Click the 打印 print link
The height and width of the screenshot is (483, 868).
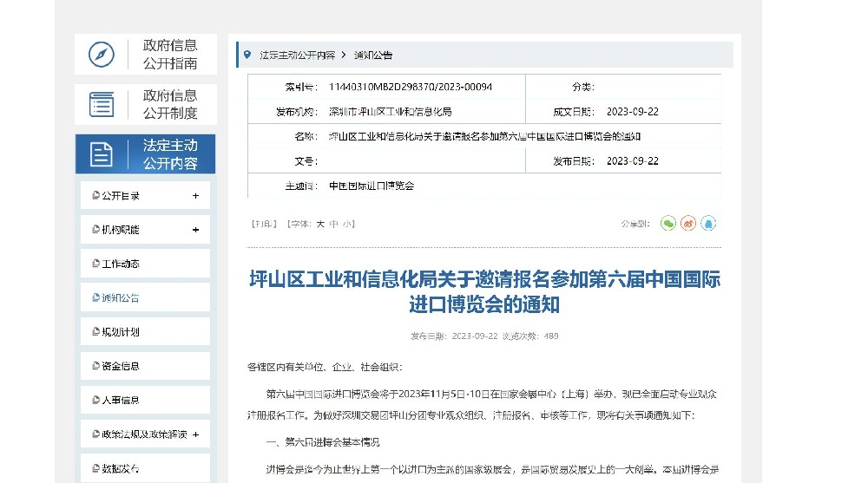264,224
